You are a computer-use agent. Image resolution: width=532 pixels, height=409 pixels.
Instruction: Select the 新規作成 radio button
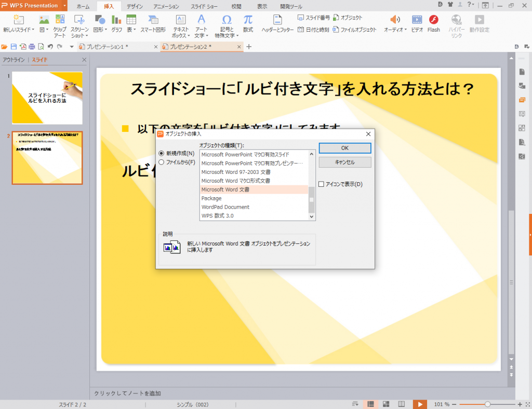[x=161, y=154]
